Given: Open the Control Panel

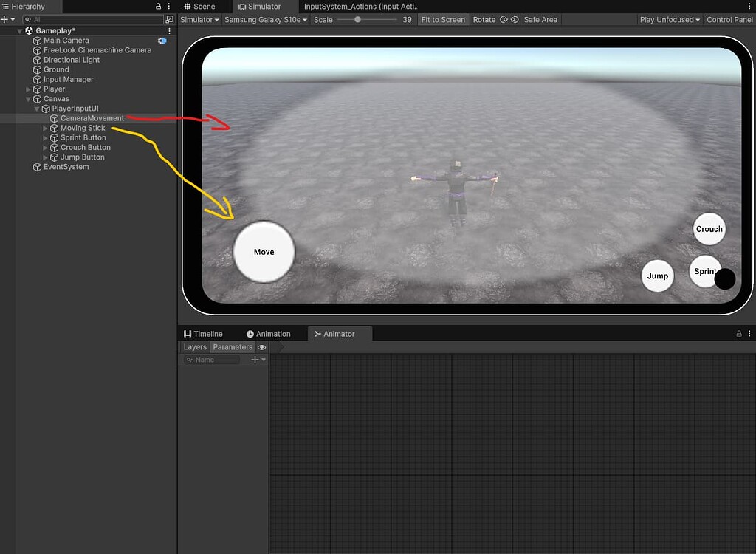Looking at the screenshot, I should point(729,19).
